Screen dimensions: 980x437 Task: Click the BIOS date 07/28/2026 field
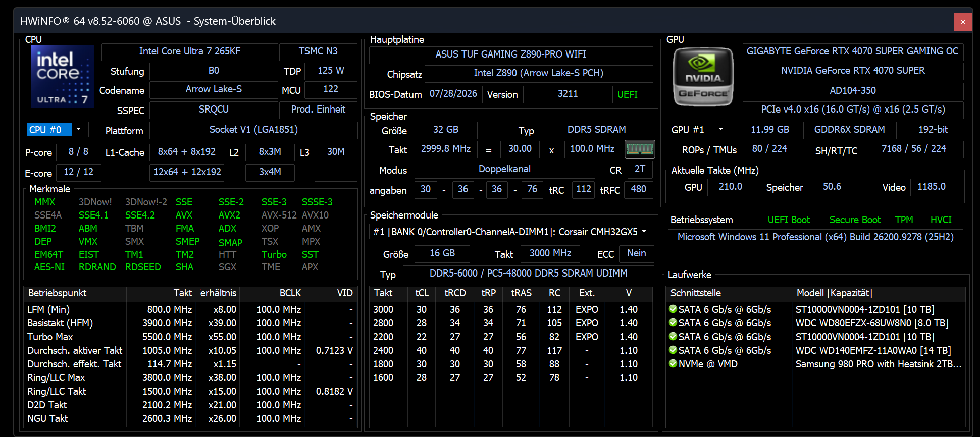click(453, 94)
